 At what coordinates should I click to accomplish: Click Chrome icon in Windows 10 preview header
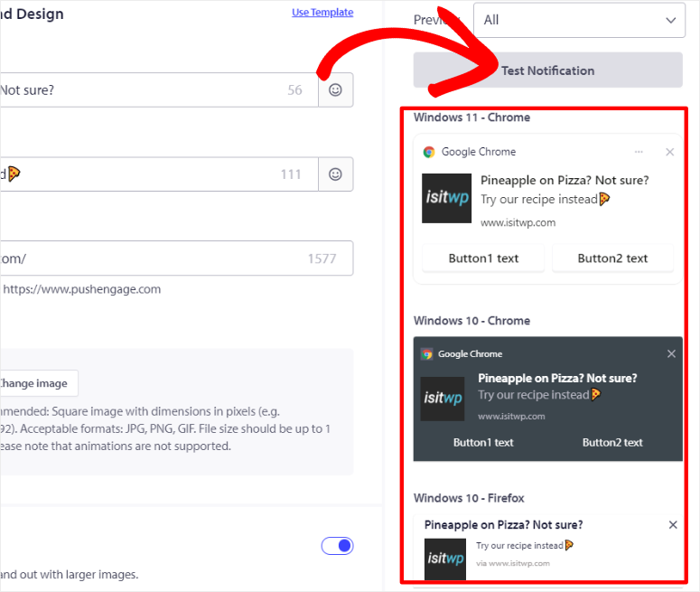coord(427,354)
